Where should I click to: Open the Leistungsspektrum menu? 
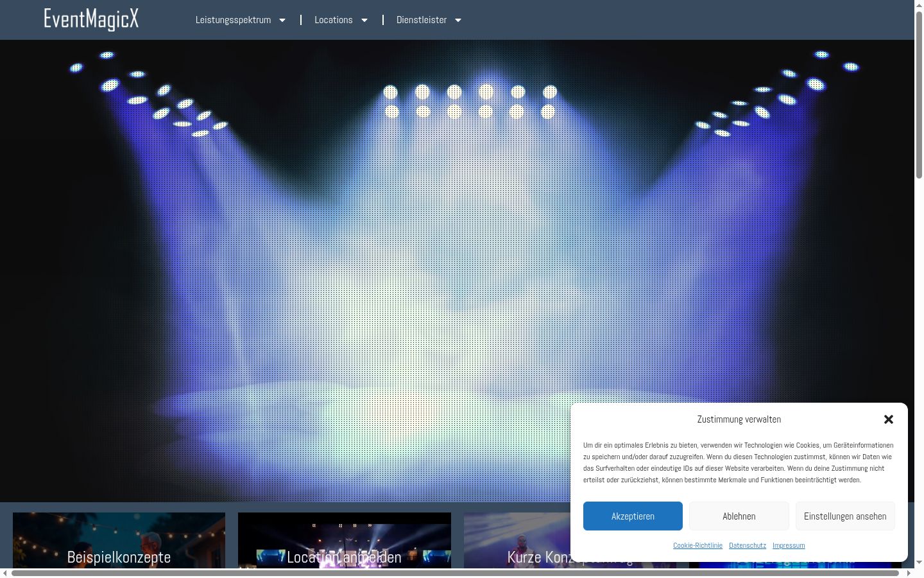[233, 20]
